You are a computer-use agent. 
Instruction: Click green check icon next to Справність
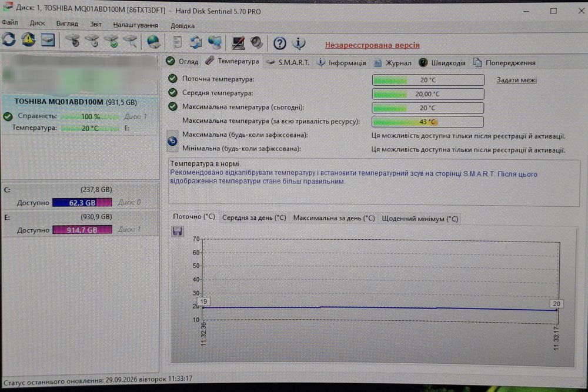(x=8, y=116)
